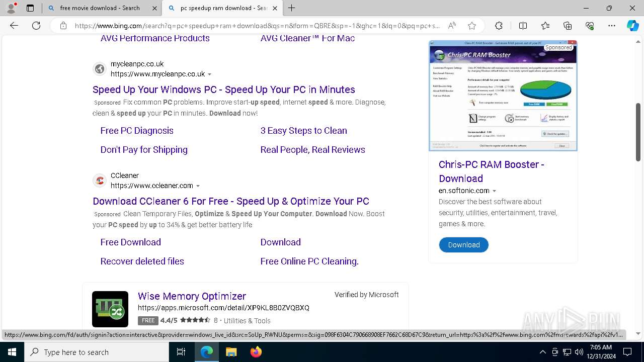Open Don't Pay for Shipping link

point(144,150)
